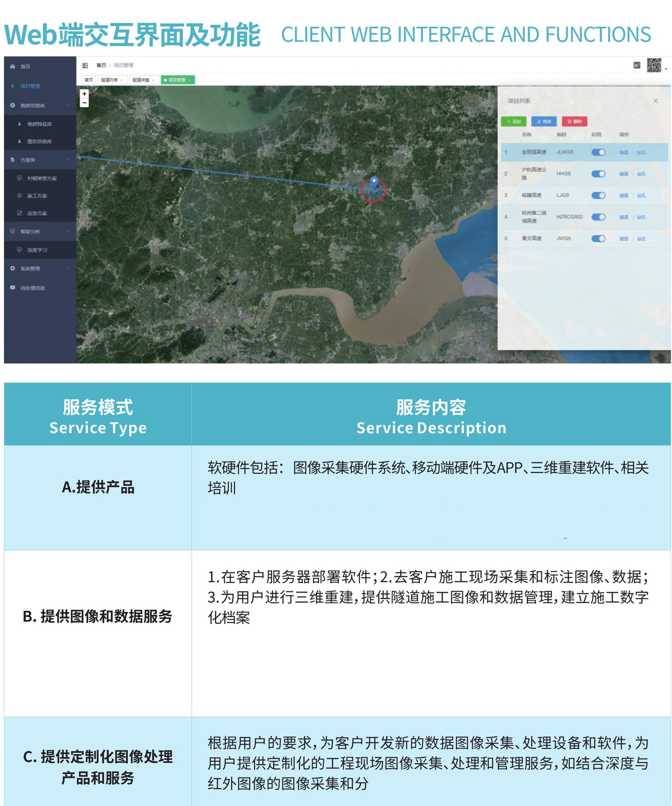The height and width of the screenshot is (806, 672).
Task: Switch to the 隧道列表 tab
Action: pyautogui.click(x=110, y=80)
